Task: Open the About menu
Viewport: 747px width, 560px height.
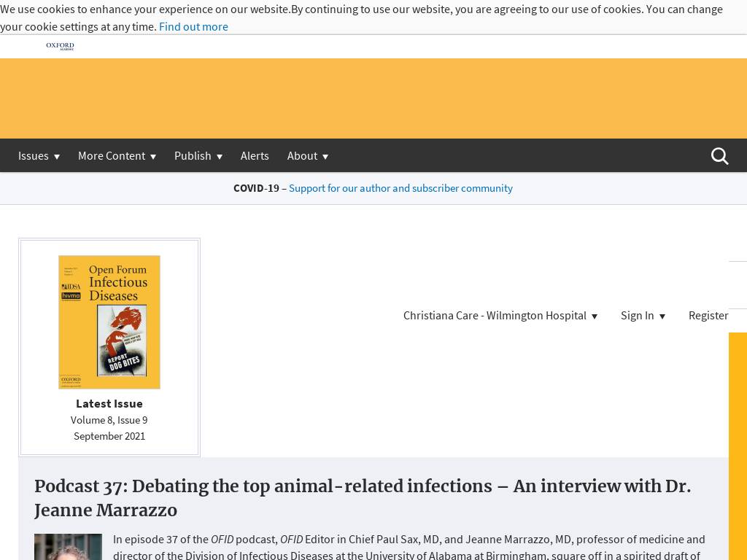Action: pos(307,156)
